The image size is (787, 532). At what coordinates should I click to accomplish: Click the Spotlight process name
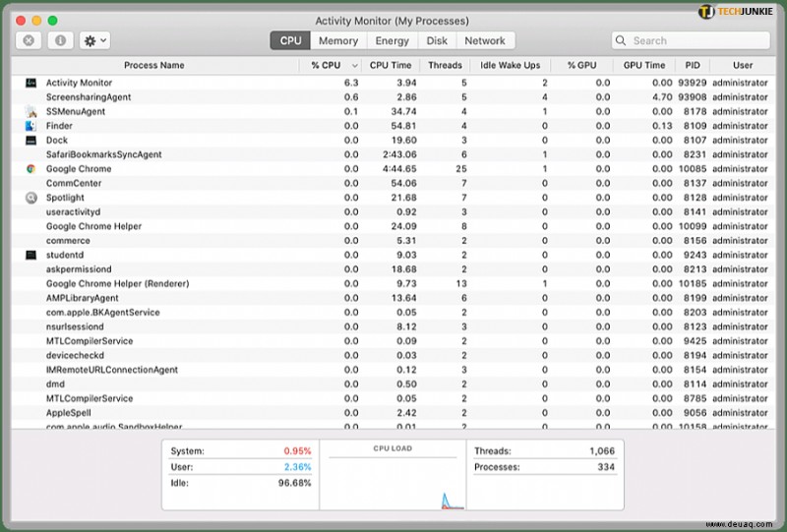[x=65, y=198]
